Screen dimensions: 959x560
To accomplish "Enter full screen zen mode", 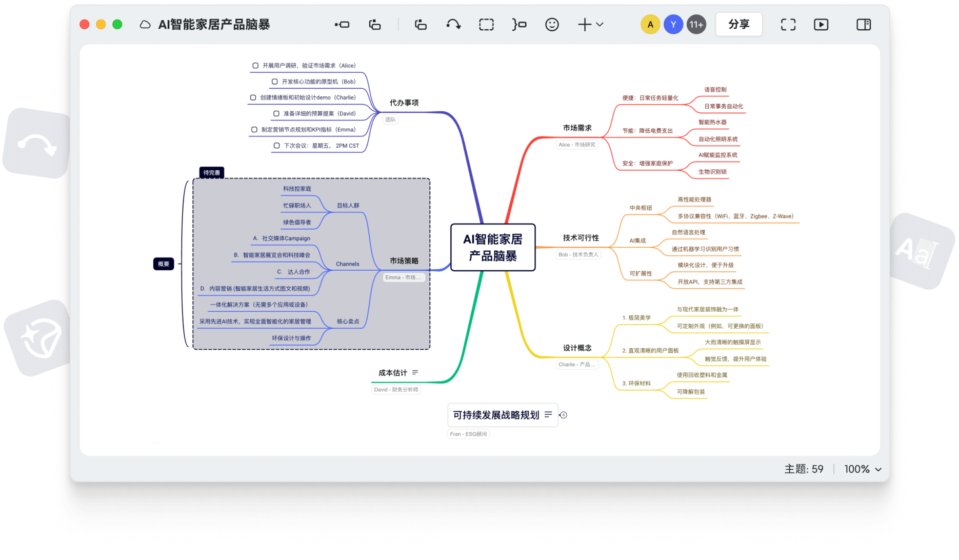I will coord(788,25).
